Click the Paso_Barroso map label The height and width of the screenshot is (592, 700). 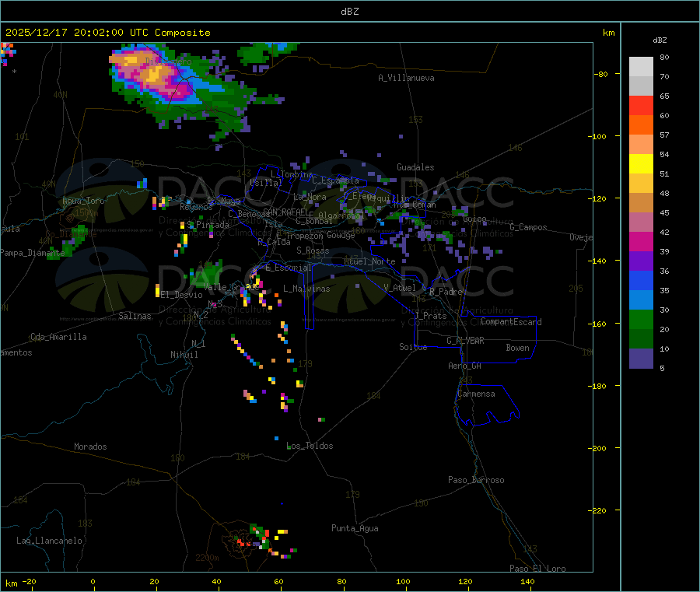coord(476,480)
